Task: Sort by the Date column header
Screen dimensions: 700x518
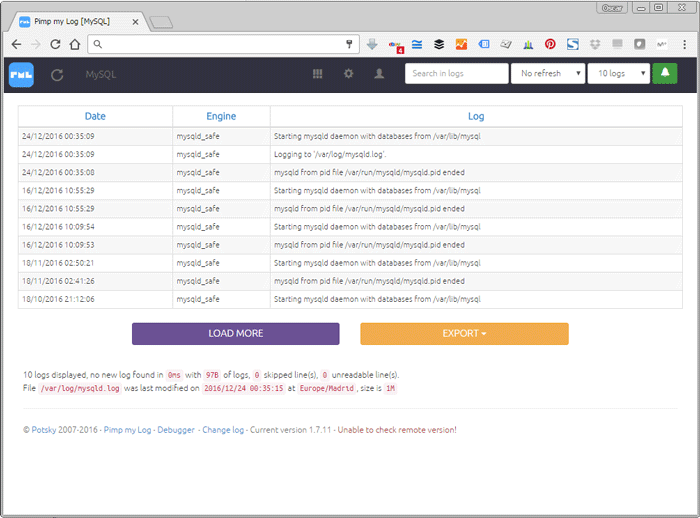Action: pos(95,116)
